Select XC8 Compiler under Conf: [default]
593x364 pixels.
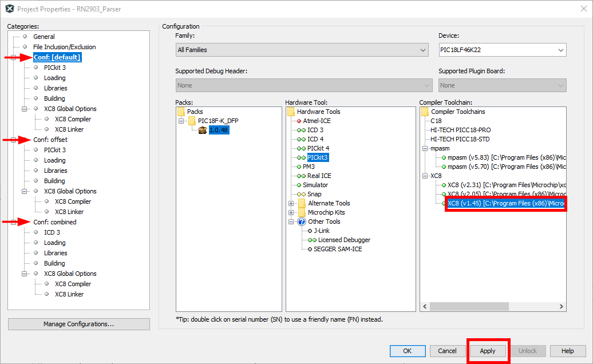(x=73, y=119)
